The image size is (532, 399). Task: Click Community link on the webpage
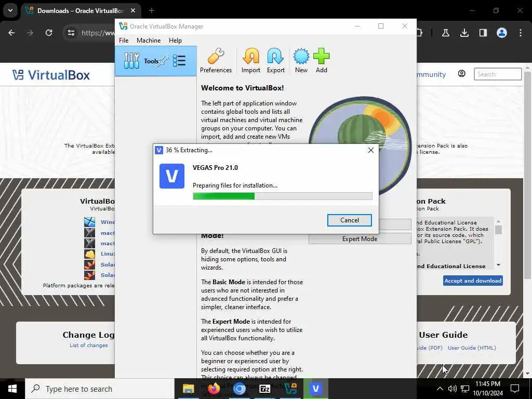(431, 74)
